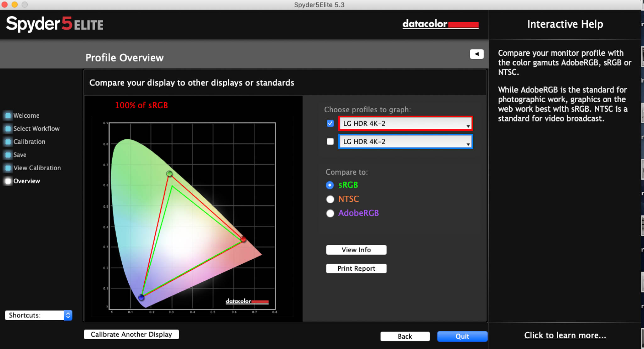Screen dimensions: 644x349
Task: Click the Print Report button
Action: pyautogui.click(x=355, y=269)
